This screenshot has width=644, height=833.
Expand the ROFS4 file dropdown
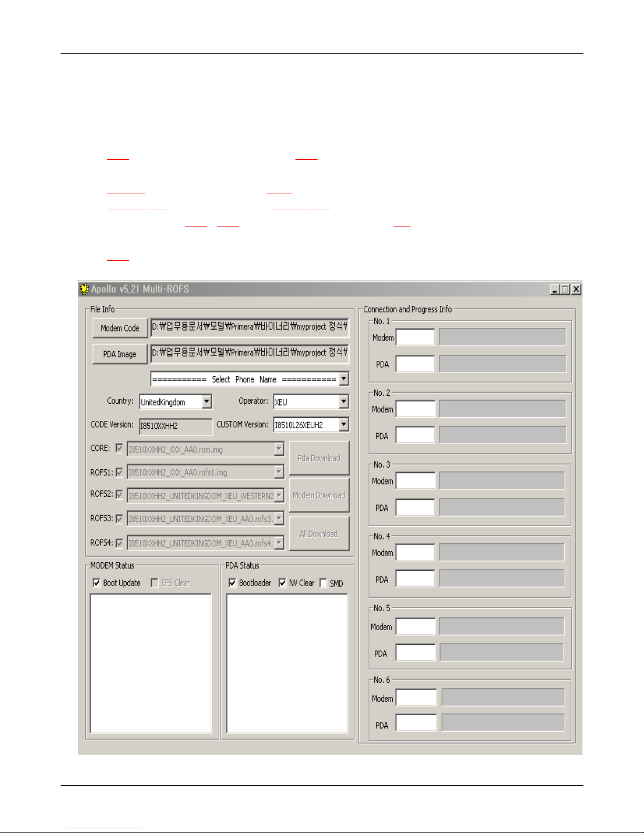pyautogui.click(x=279, y=543)
